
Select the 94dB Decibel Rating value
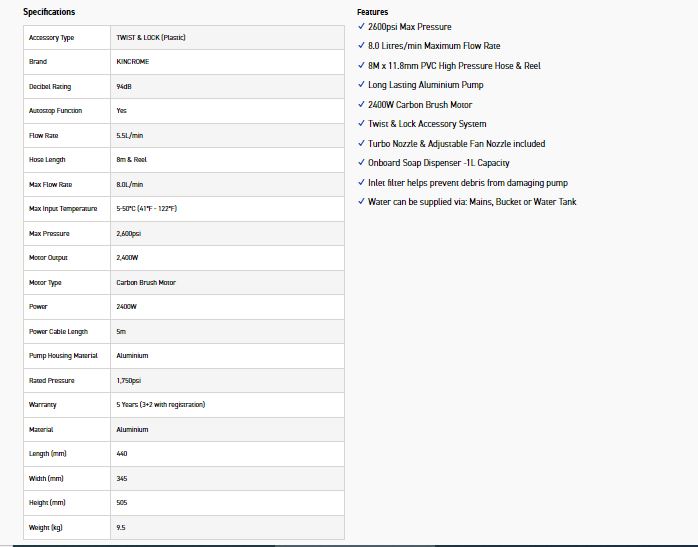pyautogui.click(x=125, y=87)
